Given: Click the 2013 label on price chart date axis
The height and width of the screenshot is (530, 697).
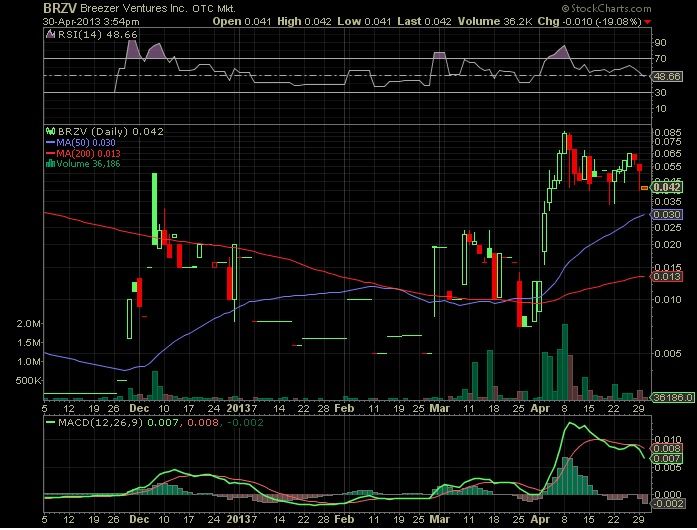Looking at the screenshot, I should [x=239, y=408].
